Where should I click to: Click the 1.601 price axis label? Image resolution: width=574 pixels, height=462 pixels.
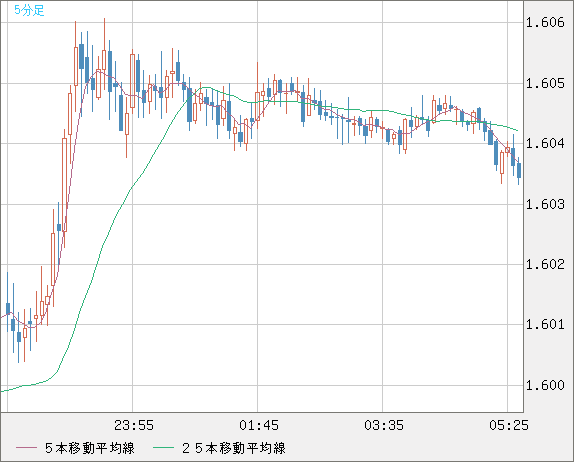[545, 324]
